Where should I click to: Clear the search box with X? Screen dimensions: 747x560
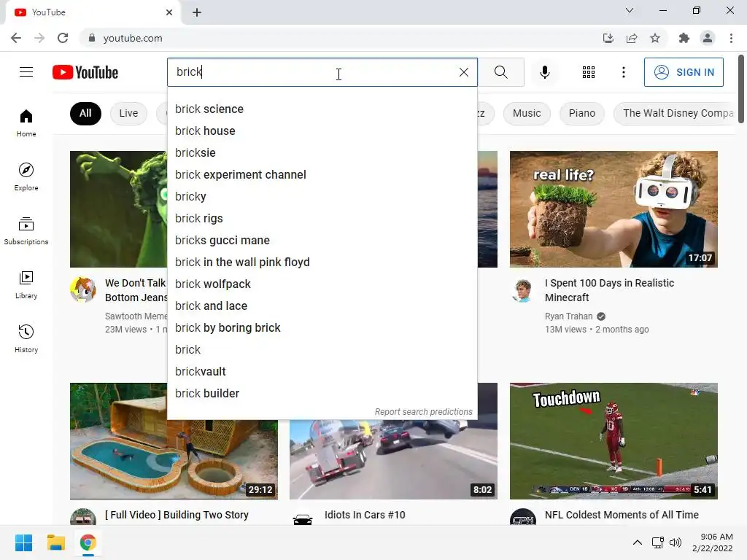[463, 72]
